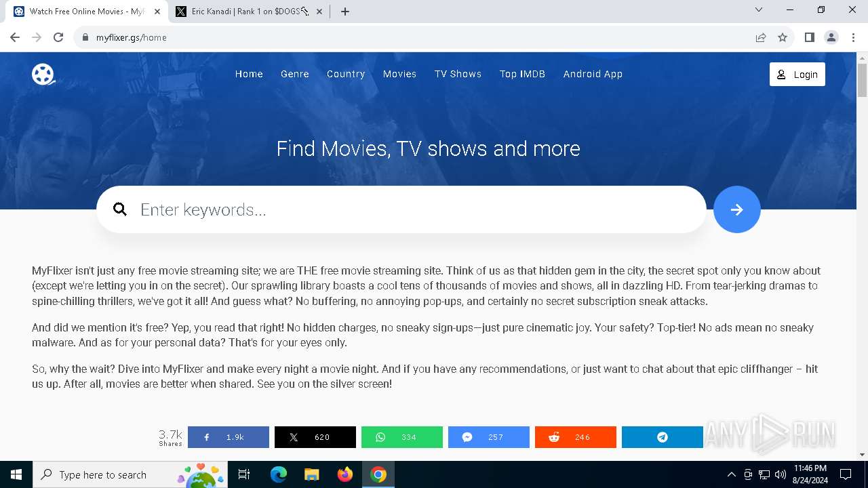Open the Android App link

pos(593,74)
